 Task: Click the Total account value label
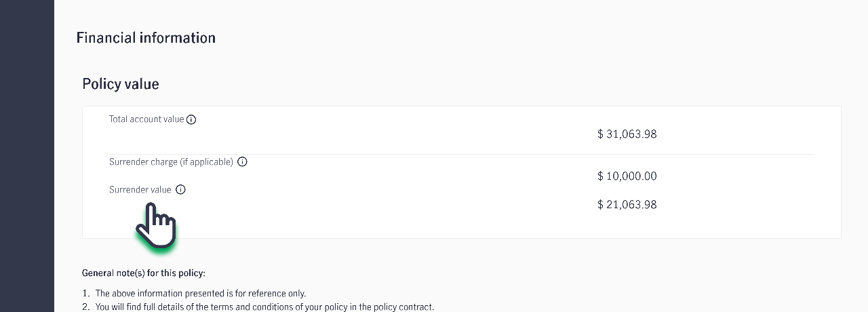pyautogui.click(x=146, y=119)
